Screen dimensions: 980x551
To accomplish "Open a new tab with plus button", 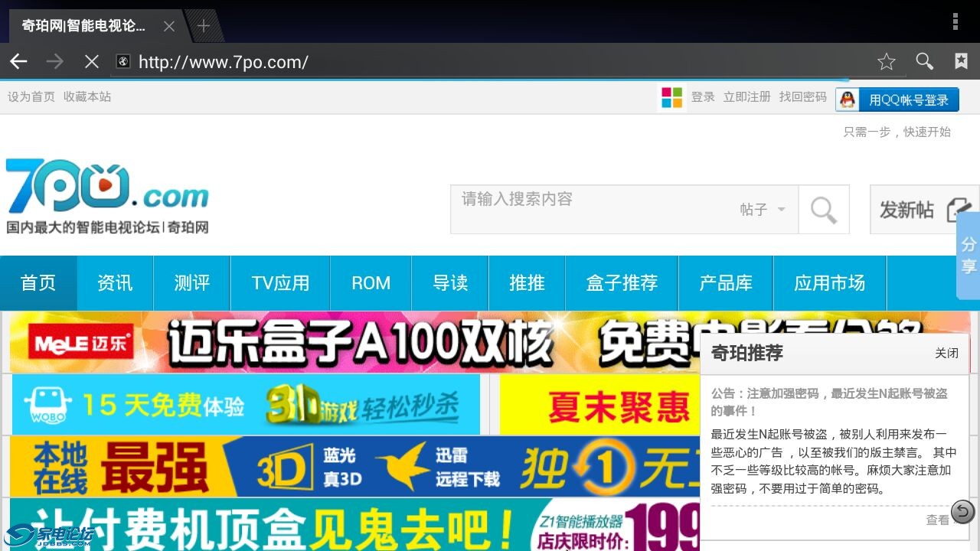I will click(x=204, y=26).
